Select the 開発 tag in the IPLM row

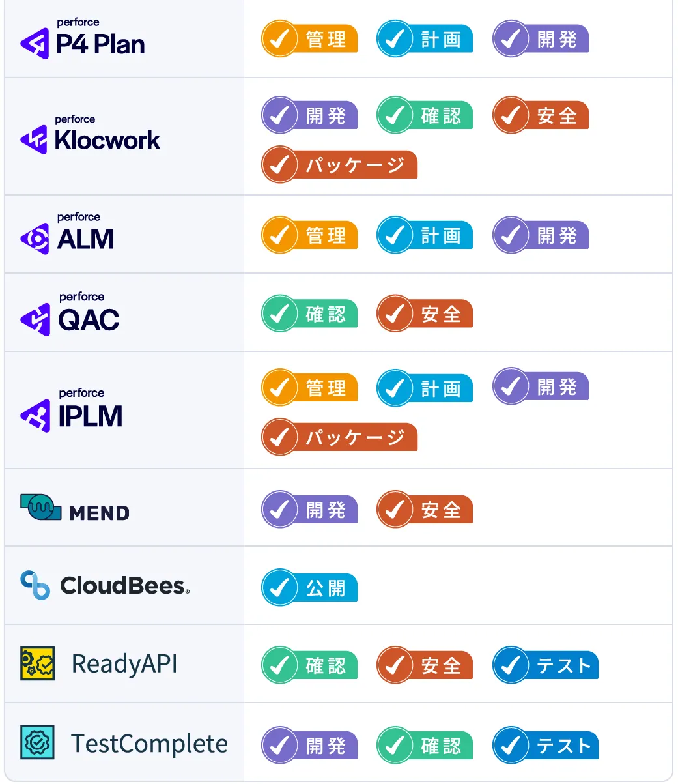[x=541, y=386]
